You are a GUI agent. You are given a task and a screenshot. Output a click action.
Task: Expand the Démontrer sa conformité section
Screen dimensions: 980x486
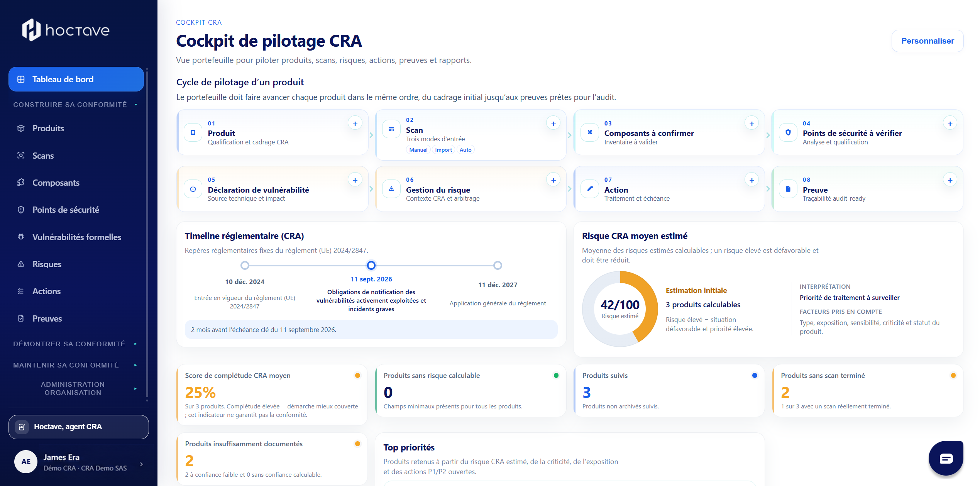76,344
